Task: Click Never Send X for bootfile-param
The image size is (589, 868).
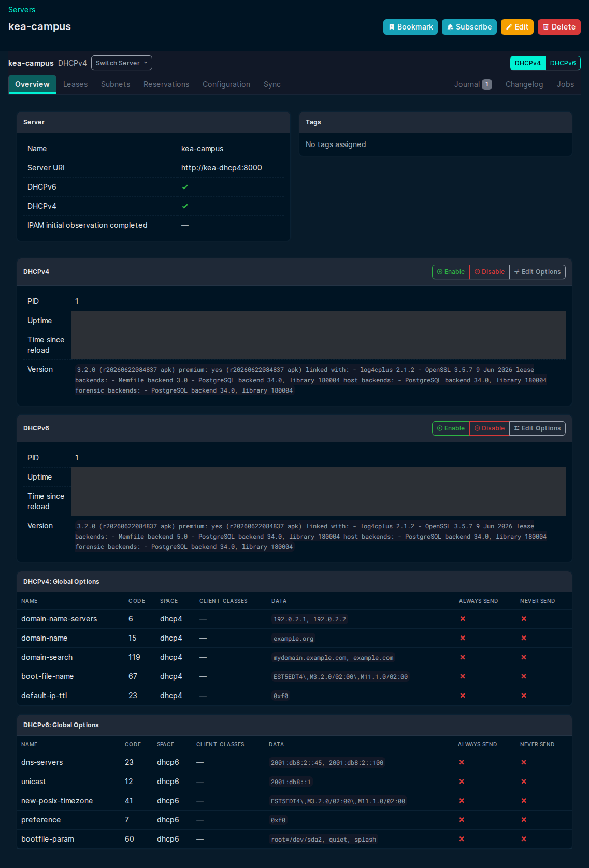Action: pyautogui.click(x=524, y=839)
